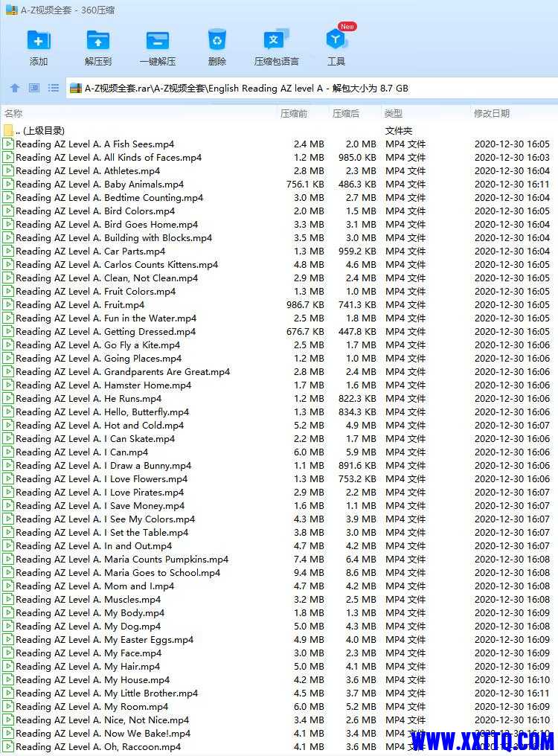Screen dimensions: 558x756
Task: Sort by the 压缩后 column header
Action: tap(346, 113)
